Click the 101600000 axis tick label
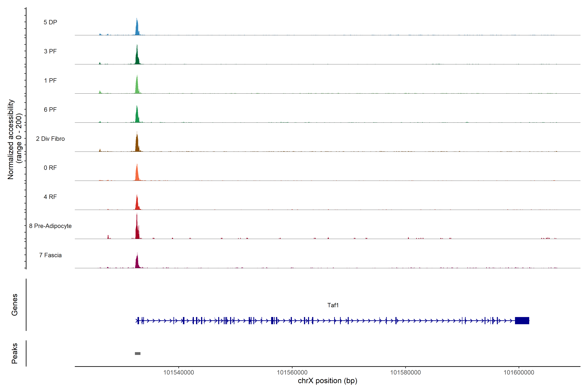This screenshot has height=392, width=588. [x=519, y=373]
